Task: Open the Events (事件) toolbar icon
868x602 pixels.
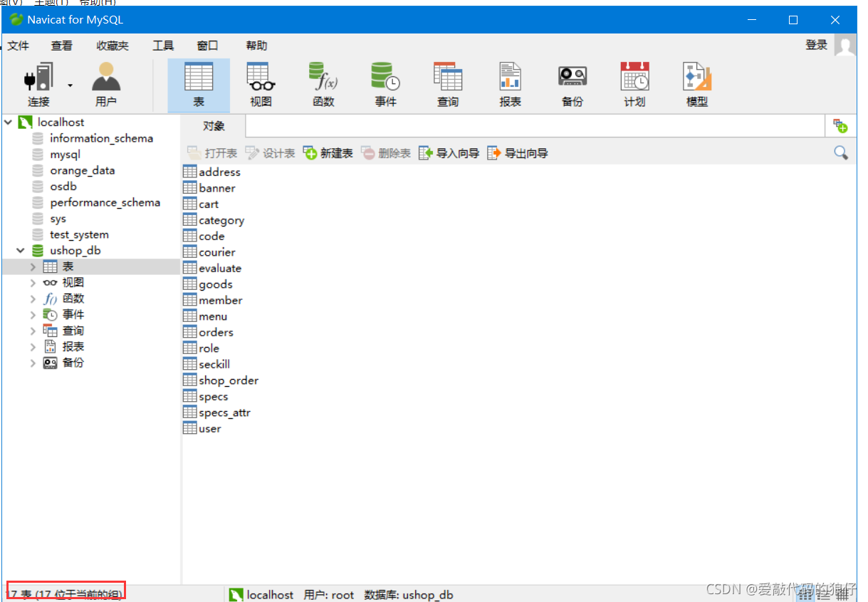Action: tap(385, 84)
